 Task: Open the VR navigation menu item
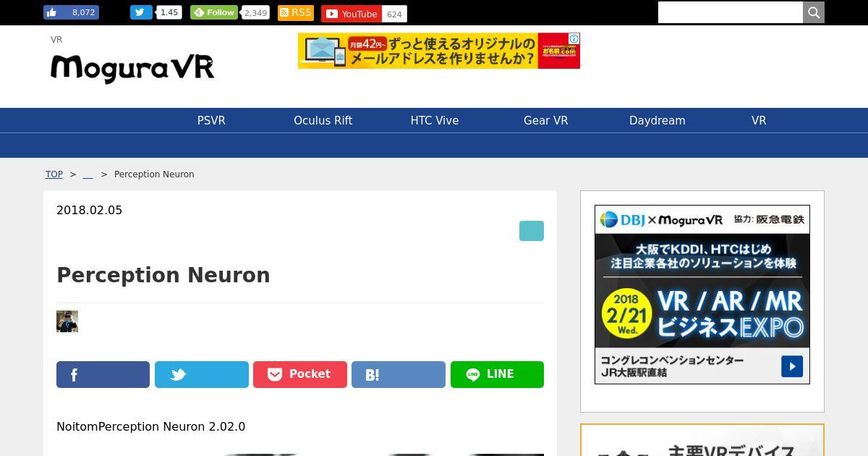coord(759,120)
